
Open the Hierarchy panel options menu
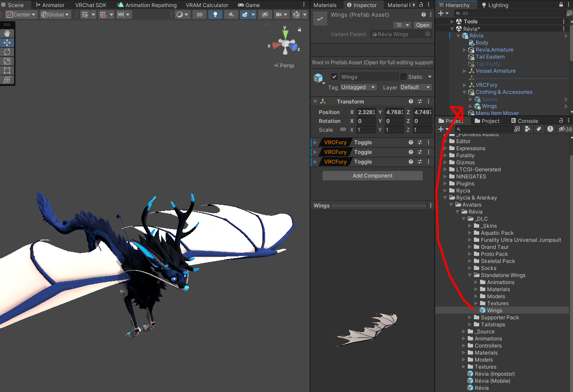569,5
